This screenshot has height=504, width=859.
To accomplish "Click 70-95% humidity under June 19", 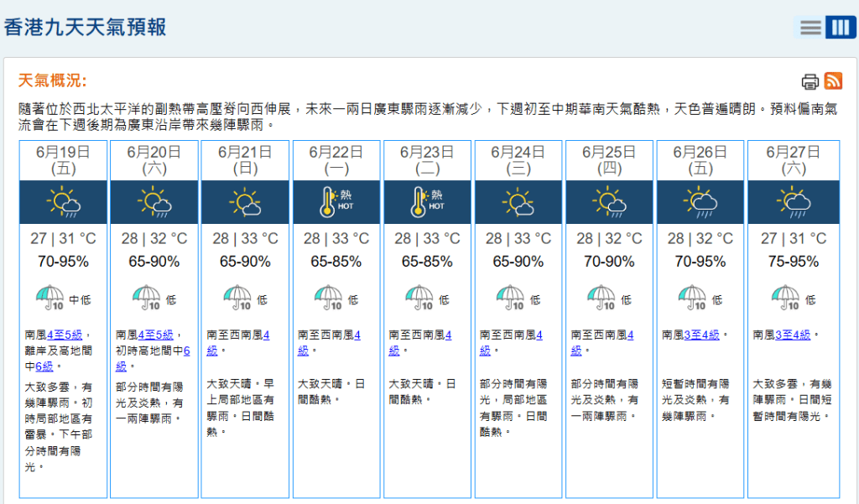I will tap(64, 262).
